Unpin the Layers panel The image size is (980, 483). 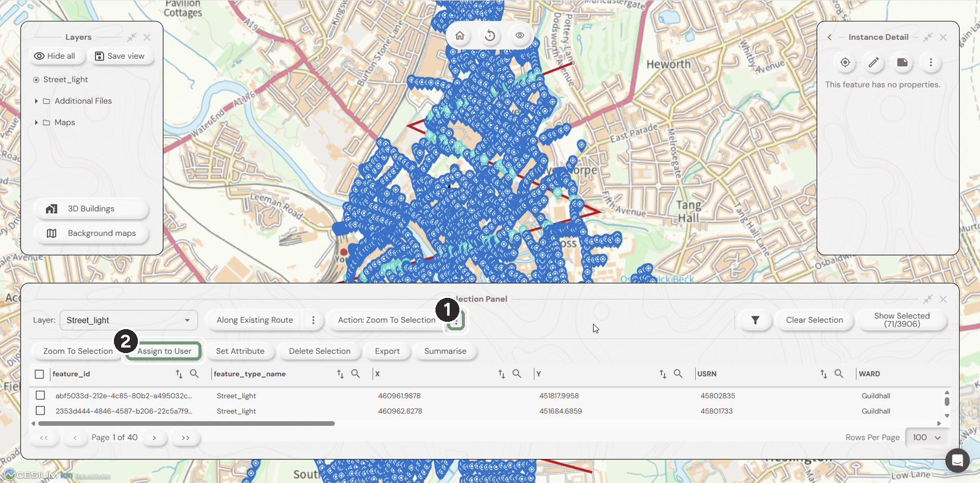(132, 37)
